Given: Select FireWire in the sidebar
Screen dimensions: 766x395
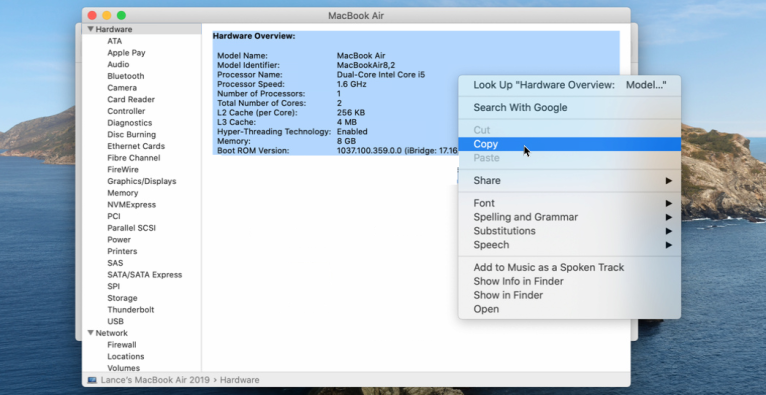Looking at the screenshot, I should pyautogui.click(x=123, y=170).
